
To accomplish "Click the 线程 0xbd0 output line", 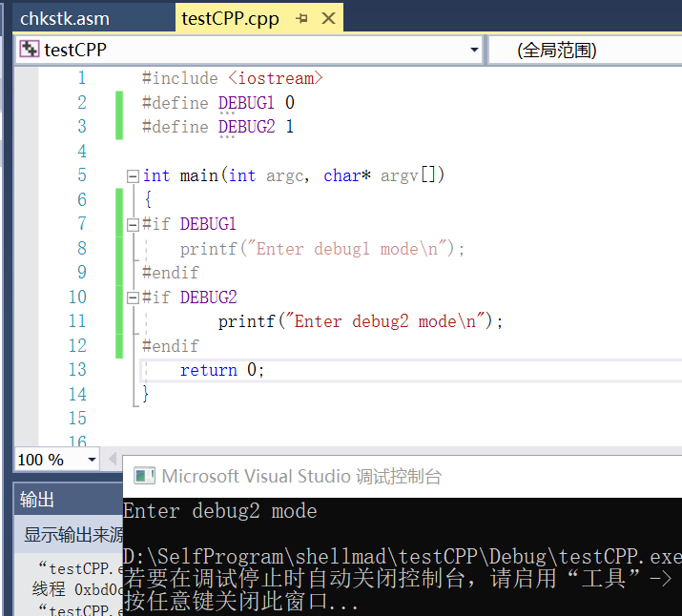I will coord(77,589).
